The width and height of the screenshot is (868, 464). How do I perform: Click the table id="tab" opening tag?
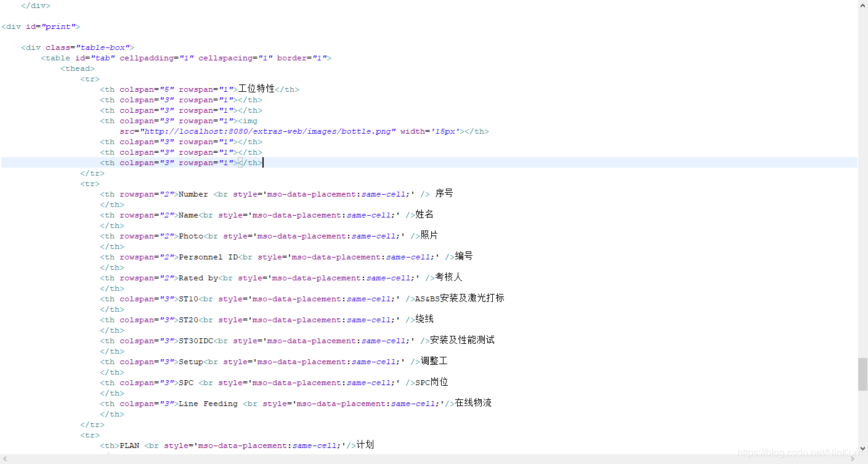[186, 58]
